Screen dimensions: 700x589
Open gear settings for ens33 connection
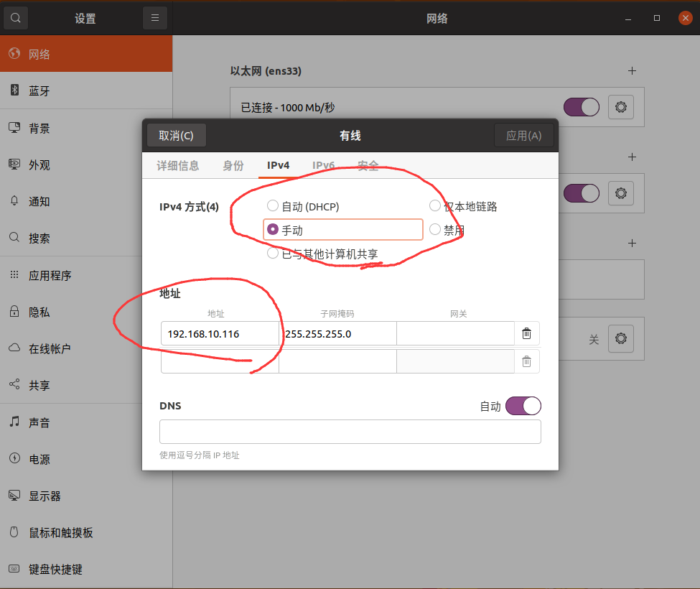[621, 107]
